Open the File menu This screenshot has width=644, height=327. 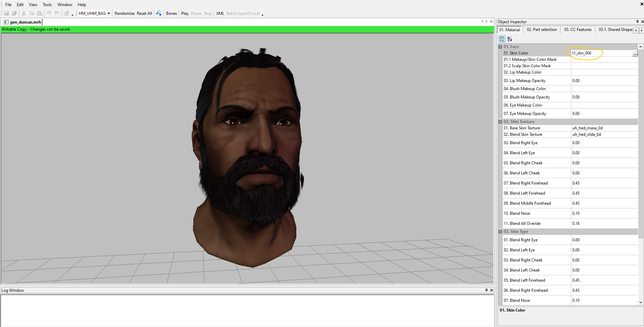pos(8,5)
